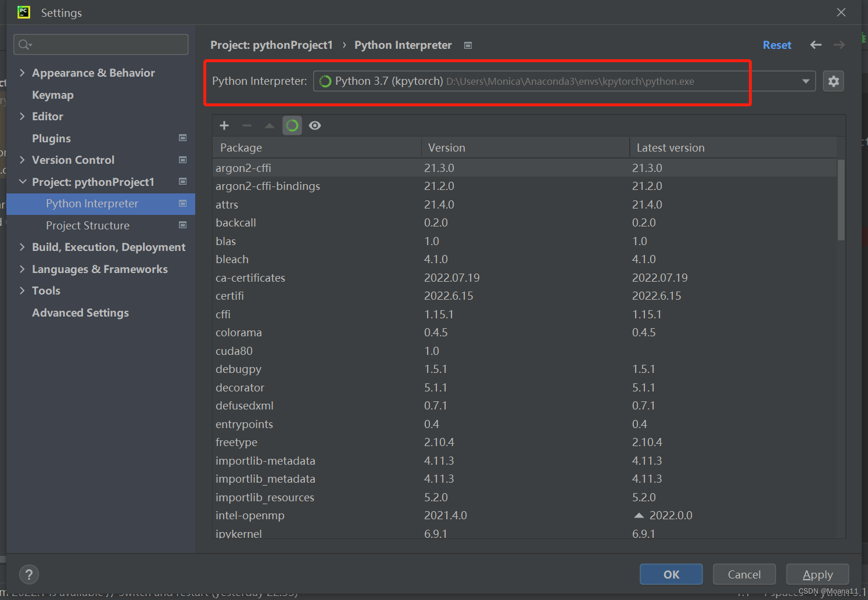Click the Version column header
Screen dimensions: 868x600
525,148
